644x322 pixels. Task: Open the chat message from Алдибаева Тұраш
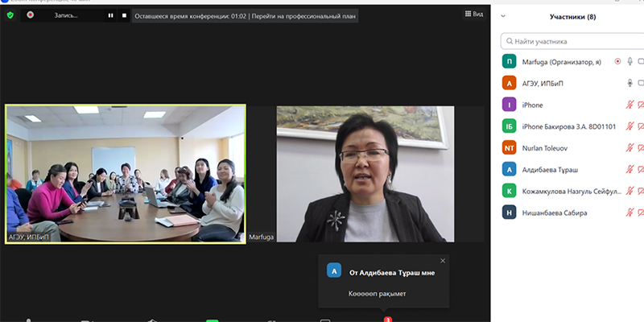tap(382, 282)
